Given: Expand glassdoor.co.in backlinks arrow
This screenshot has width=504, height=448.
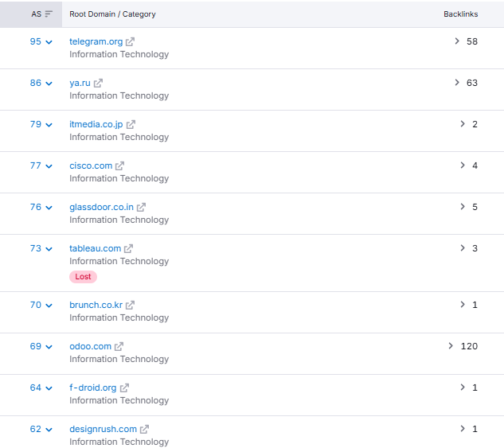Looking at the screenshot, I should point(463,207).
